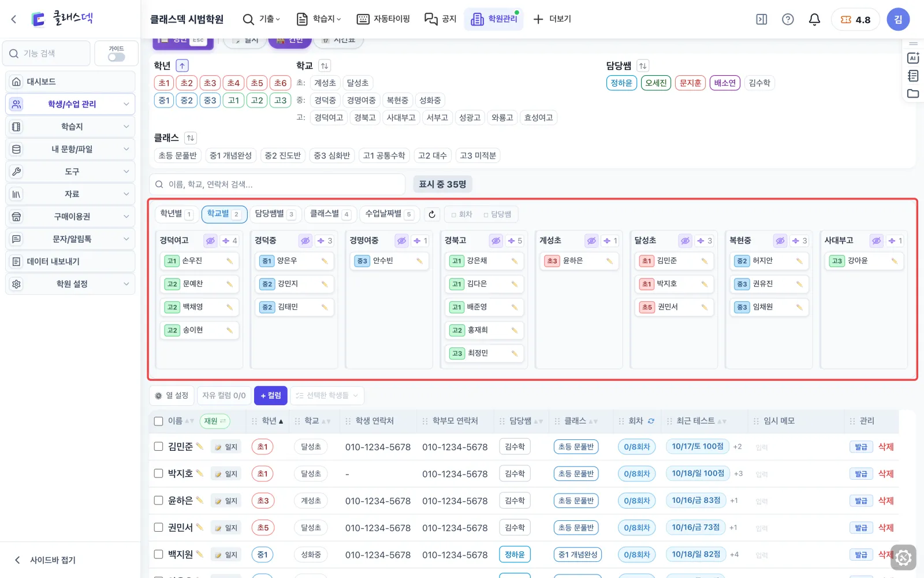Check the box for 박지호 row
Image resolution: width=924 pixels, height=578 pixels.
pos(158,473)
